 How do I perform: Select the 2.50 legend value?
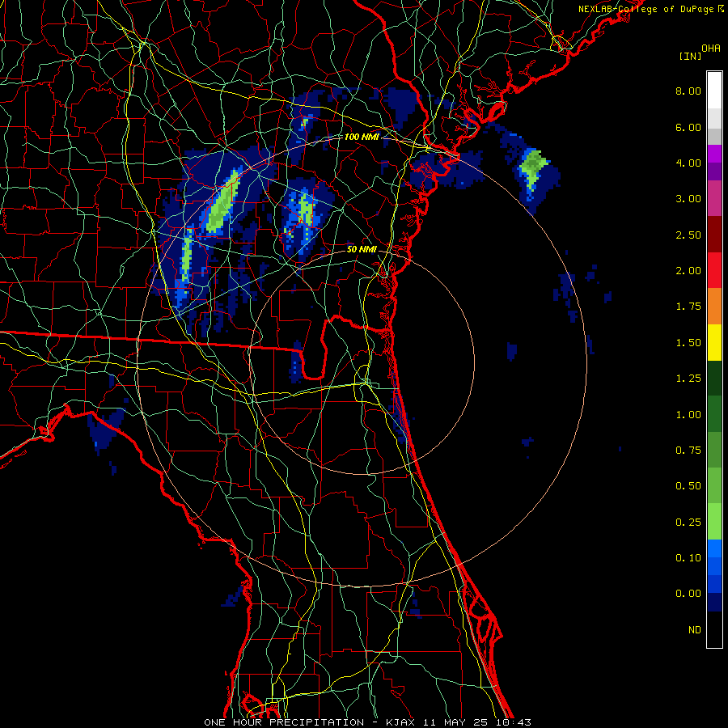[x=688, y=235]
